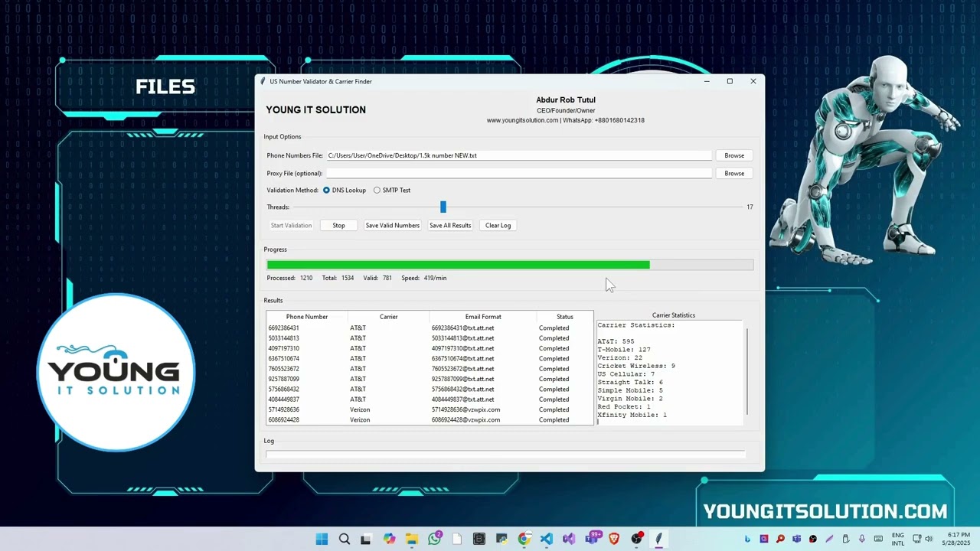Click the USB eject tray icon
Image resolution: width=980 pixels, height=551 pixels.
tap(845, 539)
